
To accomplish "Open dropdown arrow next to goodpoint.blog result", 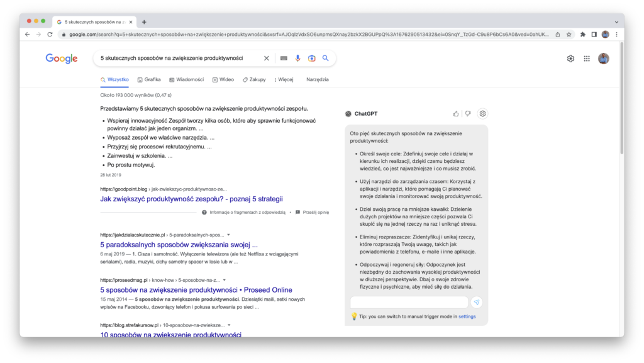I will tap(230, 189).
